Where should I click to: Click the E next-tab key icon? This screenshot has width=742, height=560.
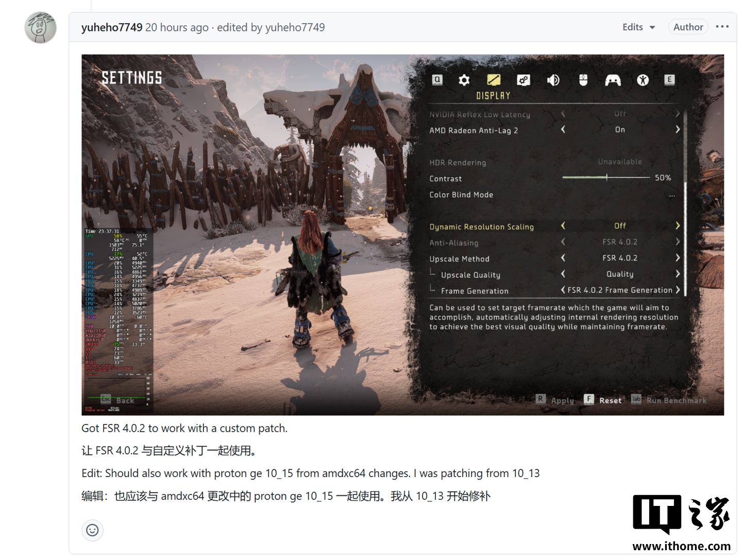(669, 80)
